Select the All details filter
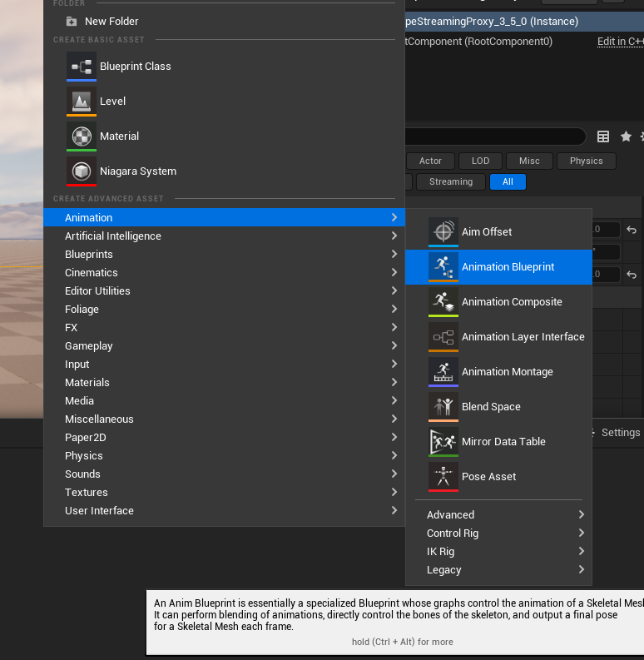This screenshot has height=660, width=644. pyautogui.click(x=508, y=181)
